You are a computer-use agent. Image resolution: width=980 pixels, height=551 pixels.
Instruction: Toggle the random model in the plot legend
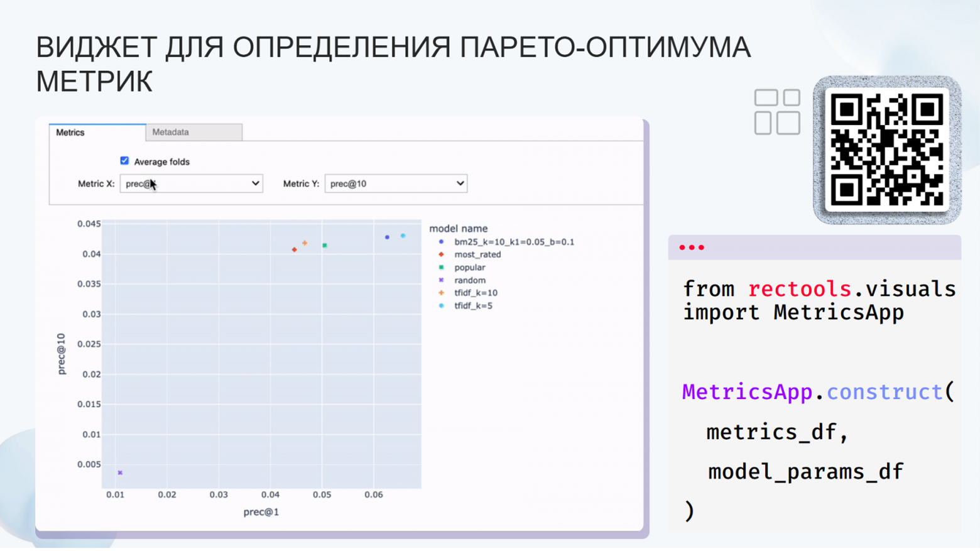coord(470,280)
